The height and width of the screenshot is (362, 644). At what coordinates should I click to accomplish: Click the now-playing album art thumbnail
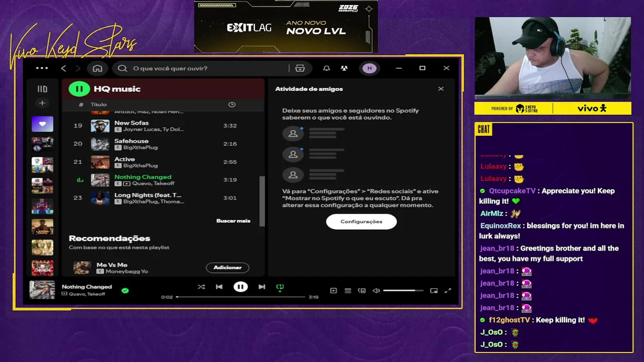click(42, 290)
